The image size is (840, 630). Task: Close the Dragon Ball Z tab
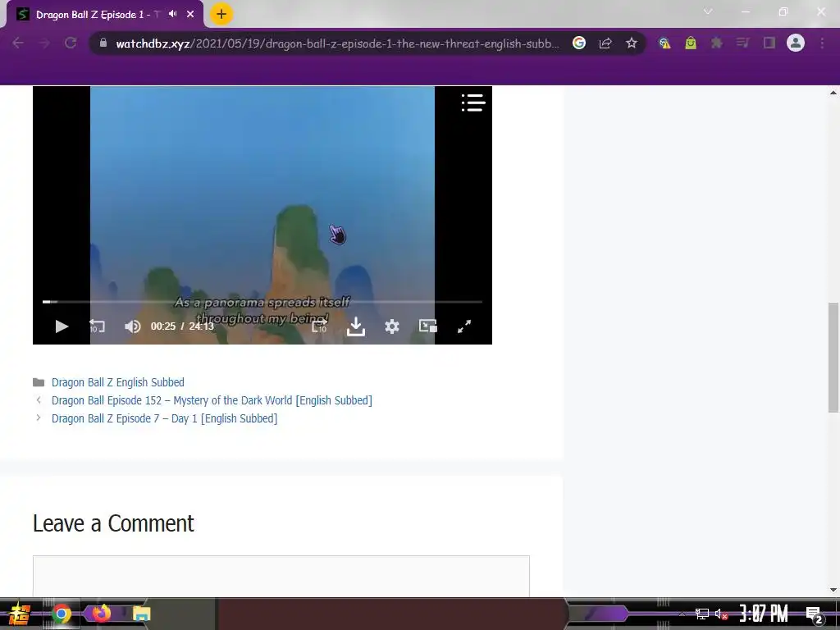pos(190,15)
